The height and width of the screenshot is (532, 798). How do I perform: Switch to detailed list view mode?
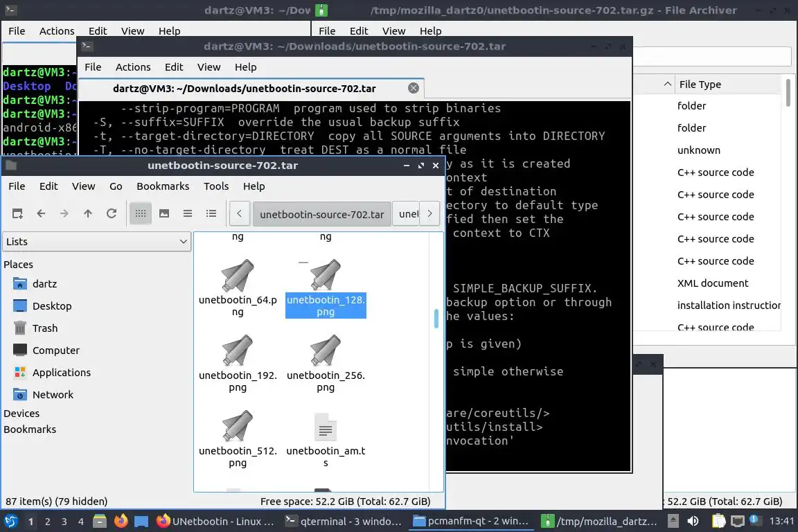(x=211, y=213)
